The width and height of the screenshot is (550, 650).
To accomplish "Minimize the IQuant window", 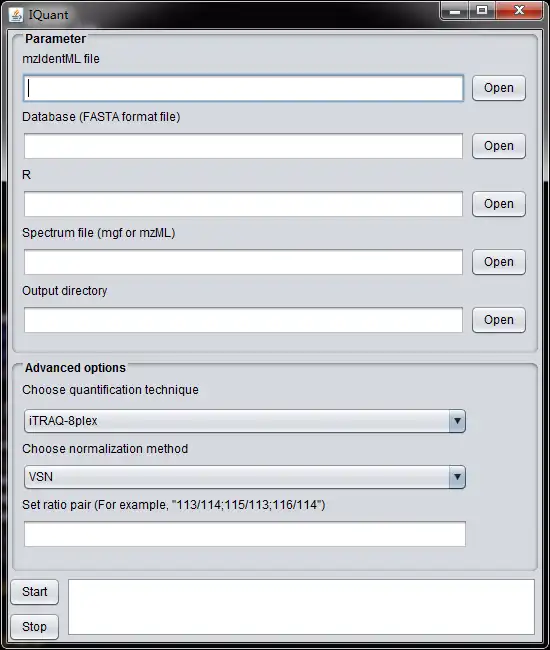I will tap(455, 11).
